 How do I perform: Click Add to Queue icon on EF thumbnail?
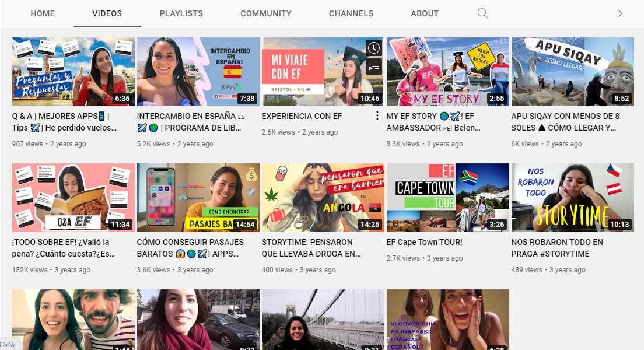[374, 66]
